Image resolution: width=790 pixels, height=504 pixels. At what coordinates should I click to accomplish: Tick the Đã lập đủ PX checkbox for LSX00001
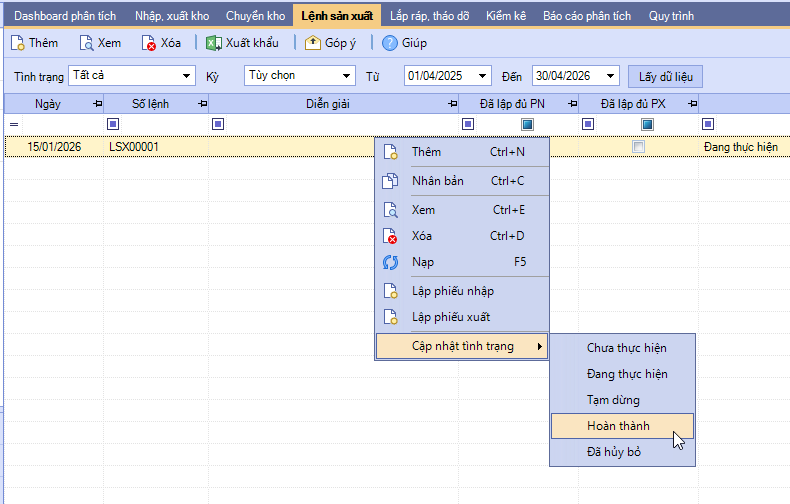tap(639, 147)
